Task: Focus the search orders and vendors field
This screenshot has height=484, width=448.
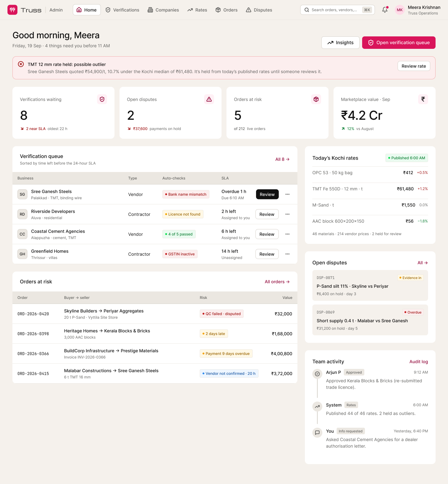Action: coord(338,10)
